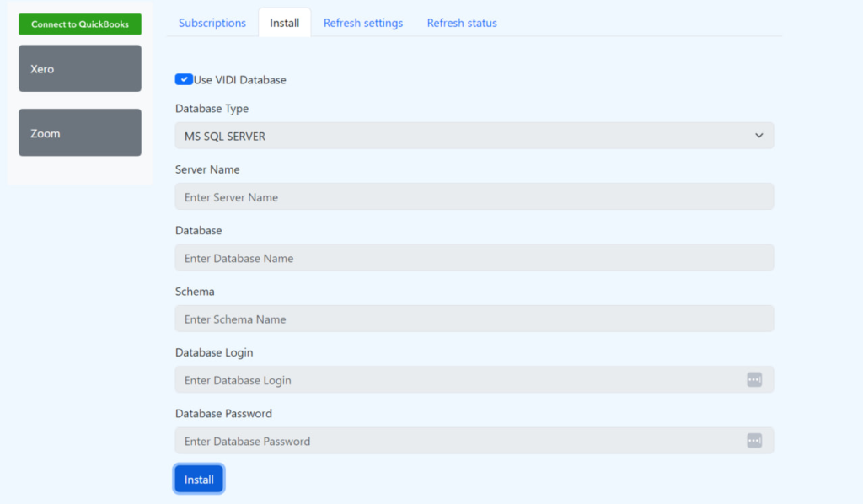Open the Install tab
Screen dimensions: 863x504
click(284, 23)
